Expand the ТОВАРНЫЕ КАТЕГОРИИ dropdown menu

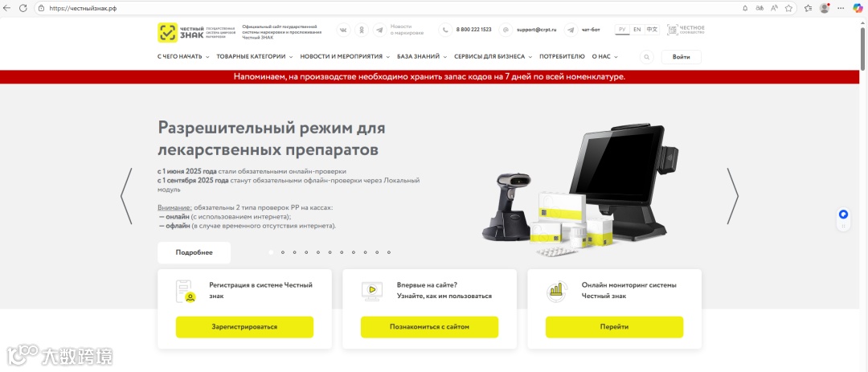tap(255, 56)
